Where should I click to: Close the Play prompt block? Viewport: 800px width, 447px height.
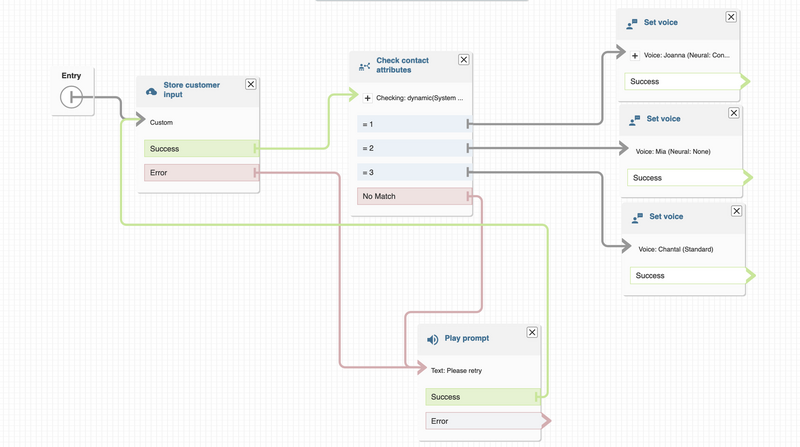532,332
